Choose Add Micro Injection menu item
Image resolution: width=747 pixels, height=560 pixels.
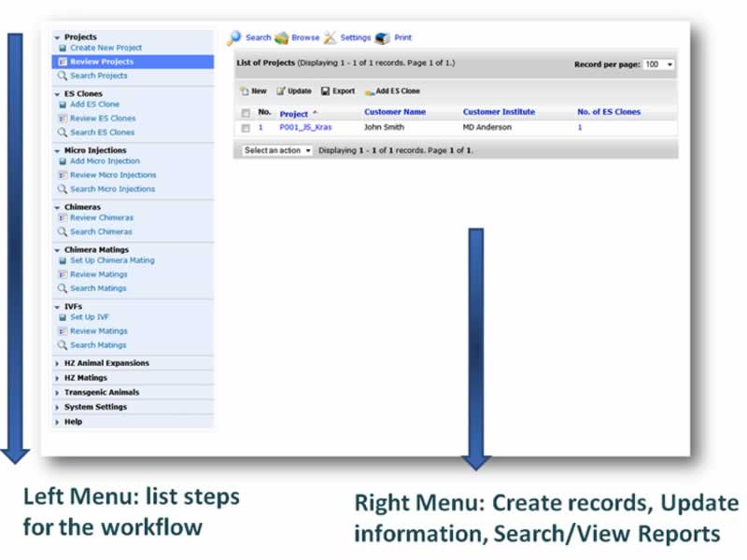point(105,161)
